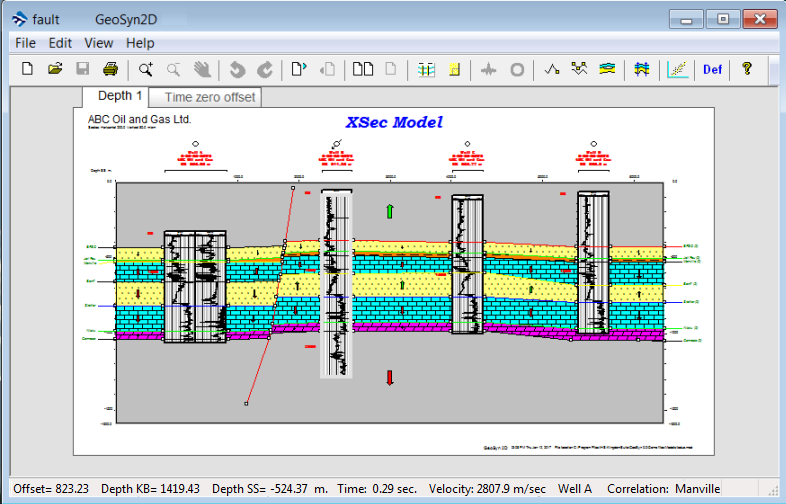Click the wavelet icon in the toolbar
Screen dimensions: 786x504
coord(488,69)
